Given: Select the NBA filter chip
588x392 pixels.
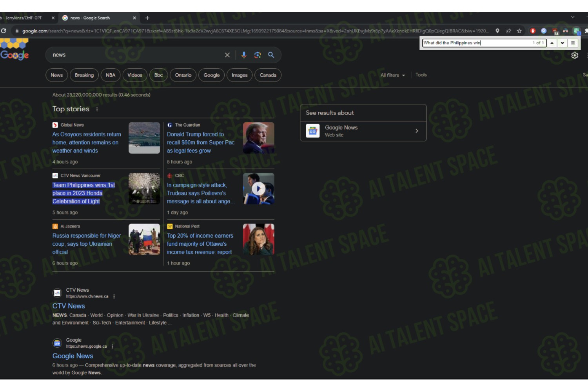Looking at the screenshot, I should tap(111, 75).
